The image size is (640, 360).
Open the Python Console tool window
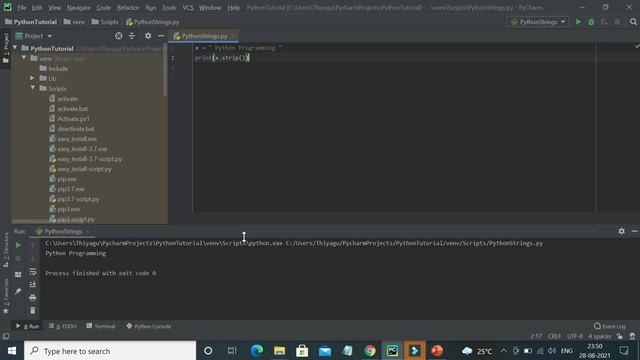[149, 326]
